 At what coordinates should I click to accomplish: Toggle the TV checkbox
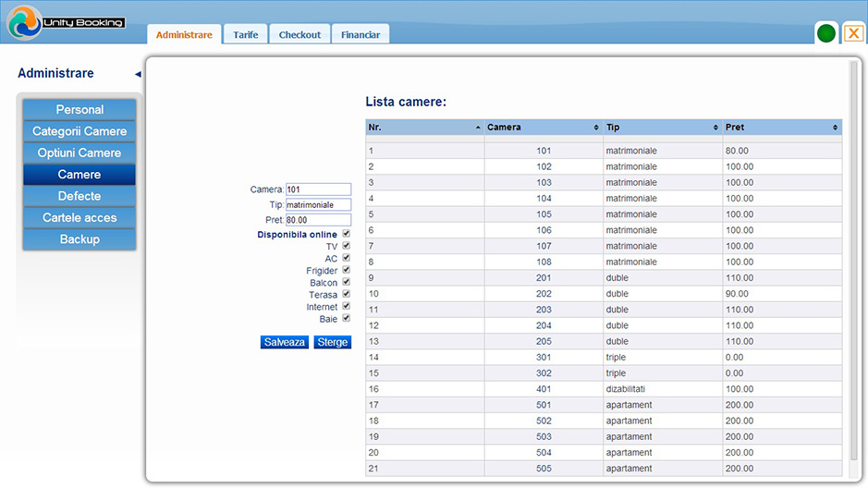tap(347, 247)
